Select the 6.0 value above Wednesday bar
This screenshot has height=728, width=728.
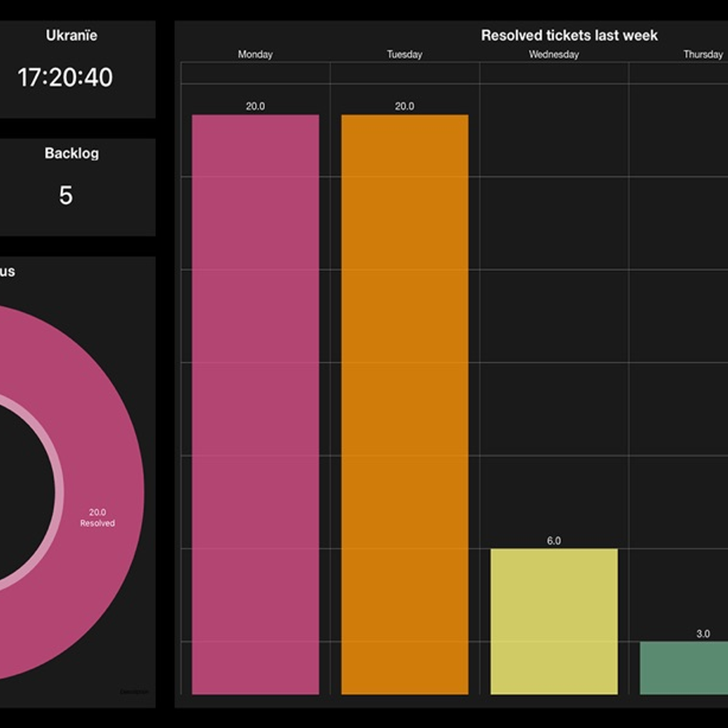point(554,541)
